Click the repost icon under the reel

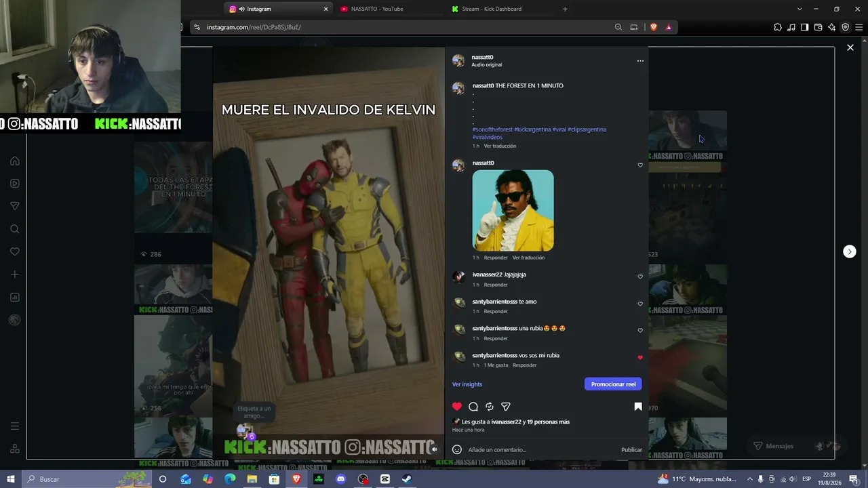(490, 407)
